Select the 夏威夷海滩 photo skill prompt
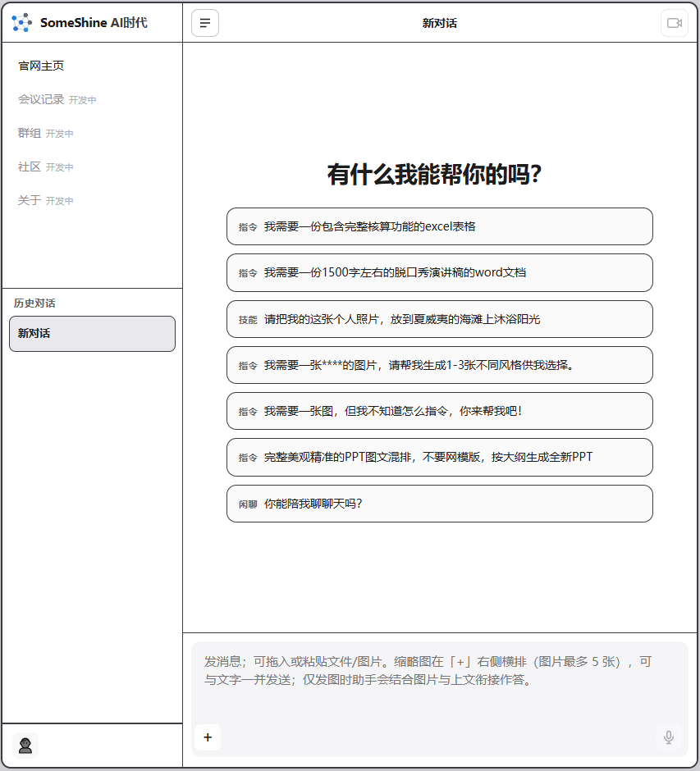700x771 pixels. [439, 319]
